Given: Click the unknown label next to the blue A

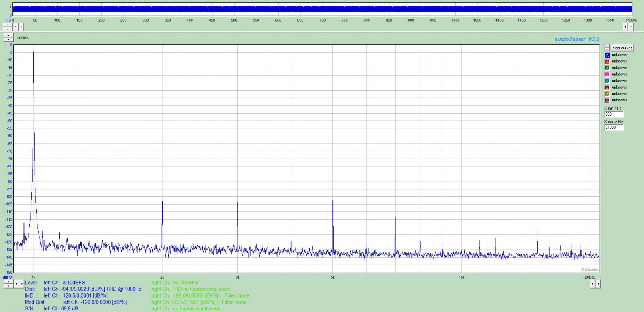Looking at the screenshot, I should 619,55.
